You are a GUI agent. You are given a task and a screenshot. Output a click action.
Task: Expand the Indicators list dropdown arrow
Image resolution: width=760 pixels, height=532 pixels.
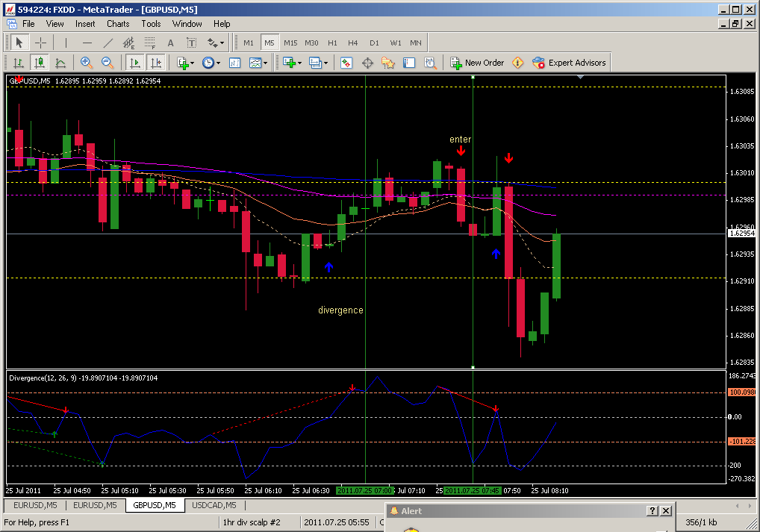[193, 63]
